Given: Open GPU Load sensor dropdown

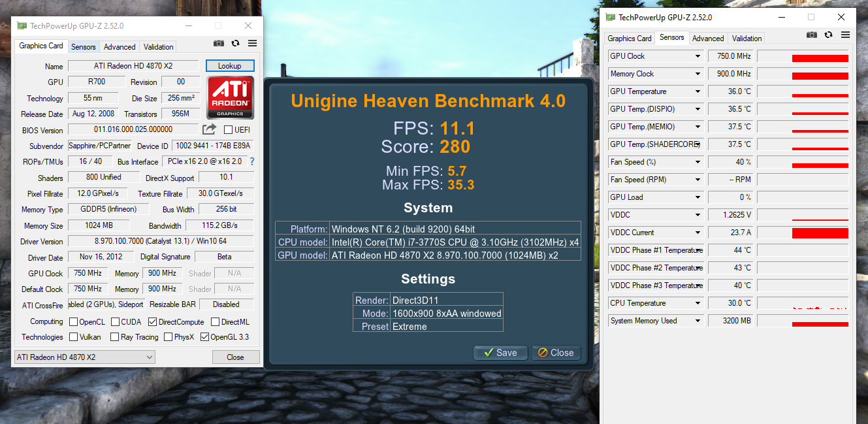Looking at the screenshot, I should coord(698,197).
